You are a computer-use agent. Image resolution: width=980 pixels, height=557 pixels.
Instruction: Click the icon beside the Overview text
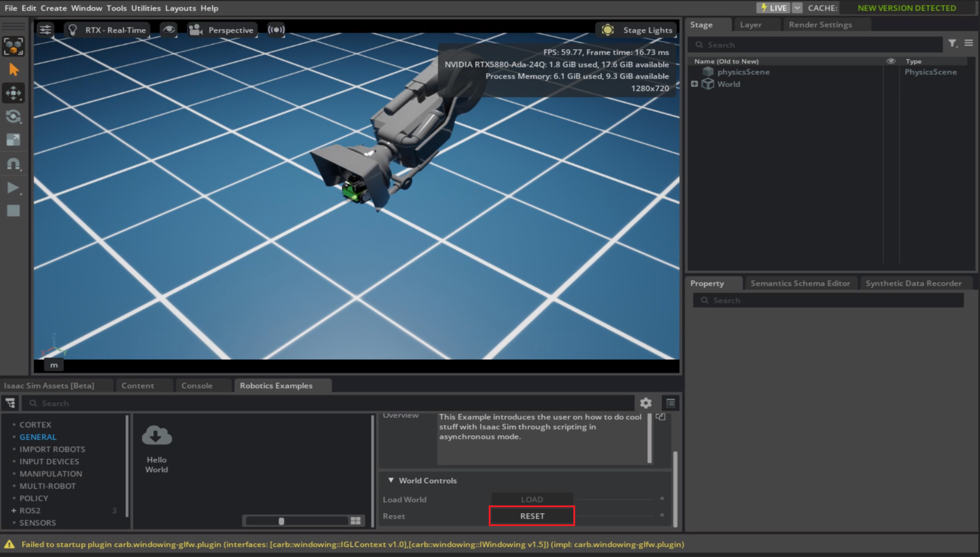(660, 417)
